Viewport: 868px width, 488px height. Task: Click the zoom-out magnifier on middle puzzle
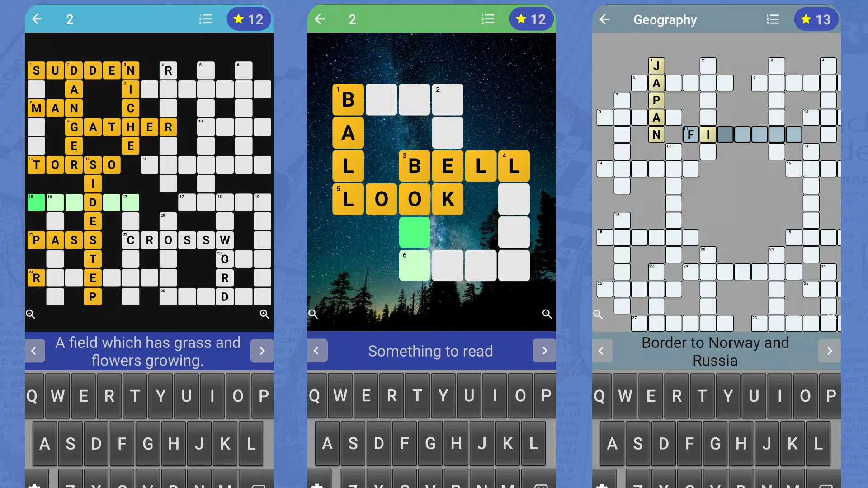[313, 314]
